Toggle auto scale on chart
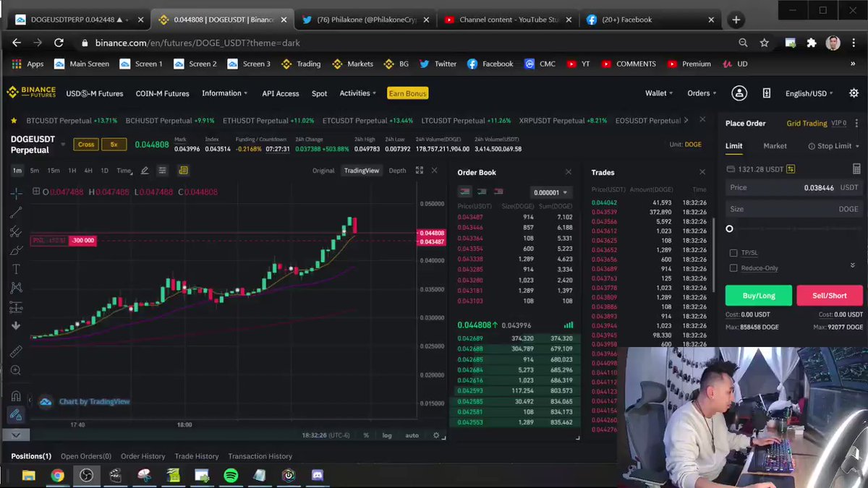The image size is (868, 488). click(x=412, y=435)
